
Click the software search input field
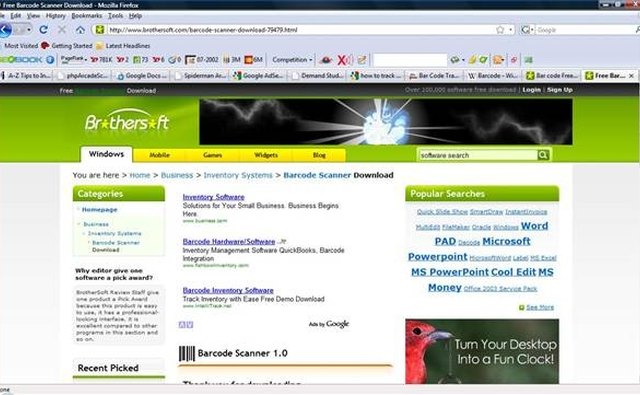(478, 155)
